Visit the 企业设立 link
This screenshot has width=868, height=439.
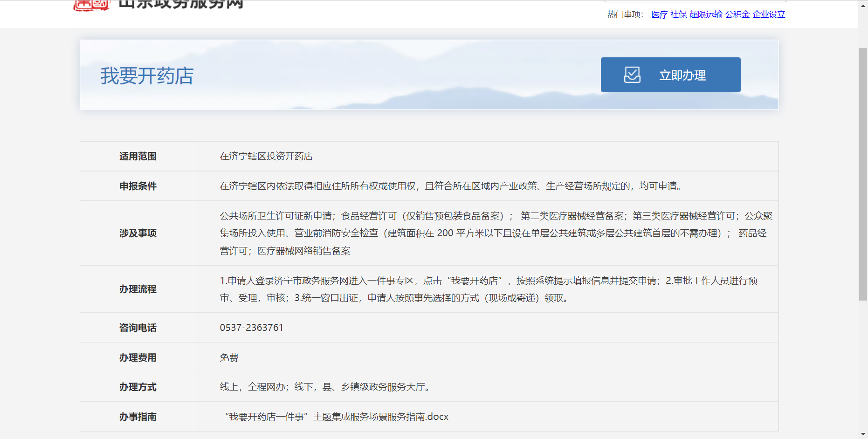click(769, 14)
